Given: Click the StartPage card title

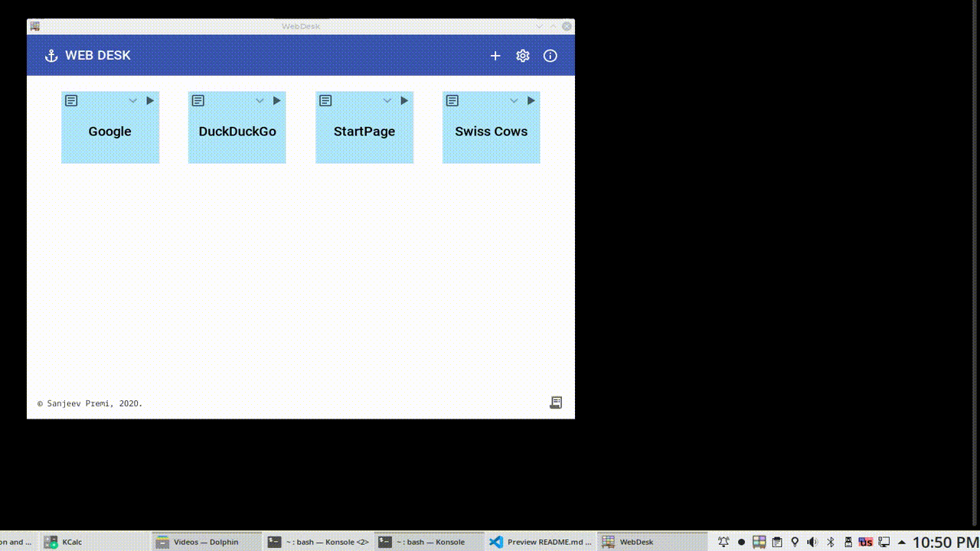Looking at the screenshot, I should tap(364, 132).
